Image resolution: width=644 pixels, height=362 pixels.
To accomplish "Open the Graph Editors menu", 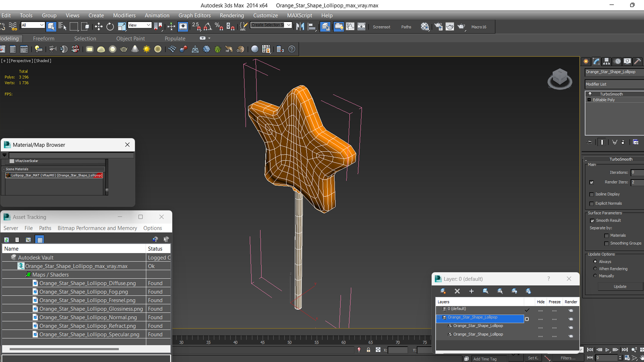I will (195, 15).
